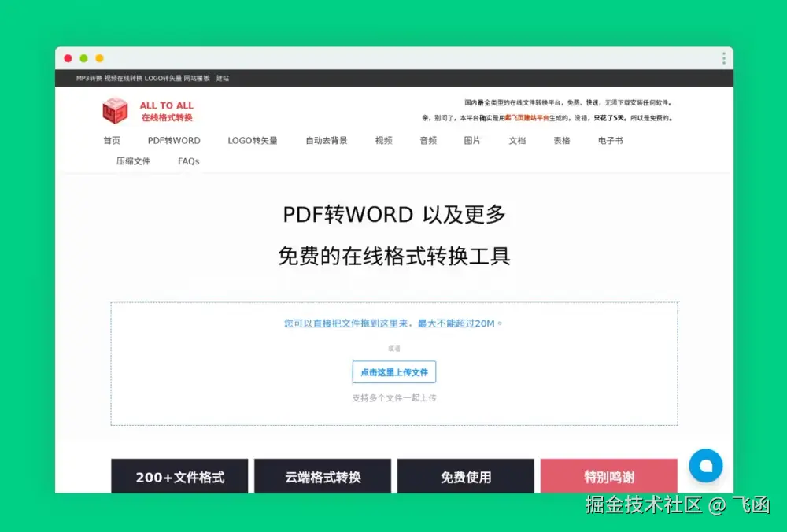Image resolution: width=787 pixels, height=532 pixels.
Task: Click the yellow window dot
Action: (100, 58)
